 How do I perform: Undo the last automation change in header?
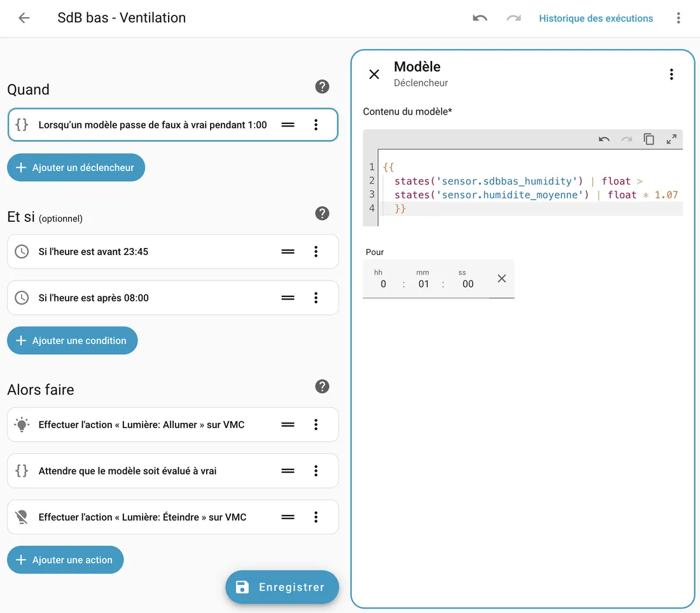point(480,18)
